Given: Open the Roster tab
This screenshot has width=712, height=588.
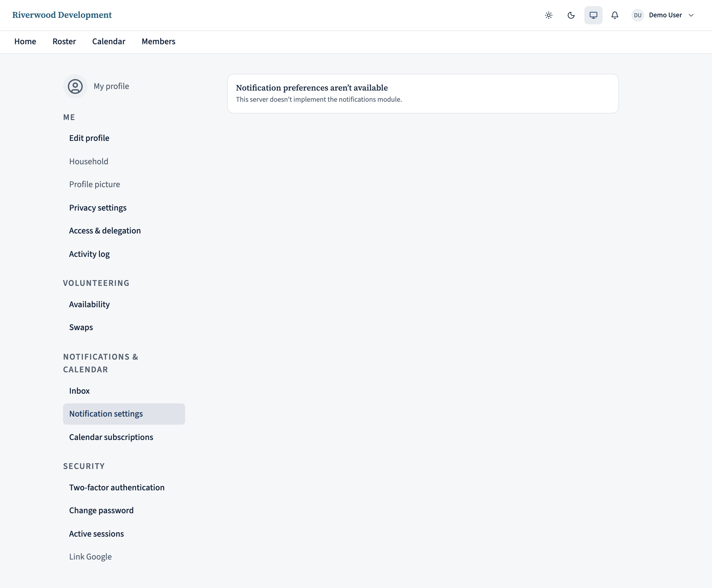Looking at the screenshot, I should 64,41.
